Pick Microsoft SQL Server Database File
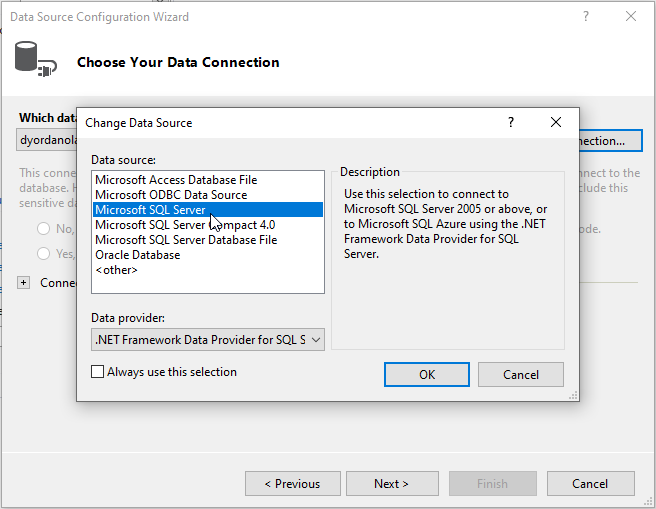656x509 pixels. (x=186, y=240)
